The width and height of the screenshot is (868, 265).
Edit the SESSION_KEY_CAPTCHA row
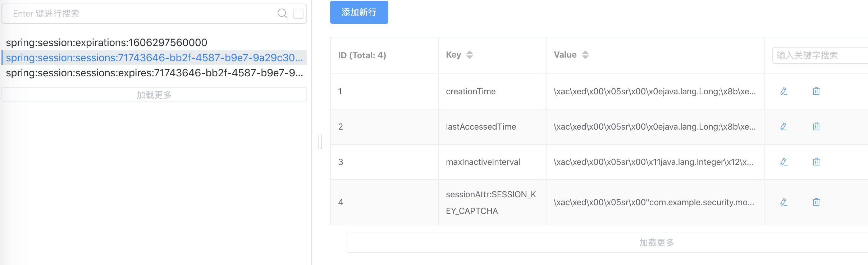click(784, 202)
